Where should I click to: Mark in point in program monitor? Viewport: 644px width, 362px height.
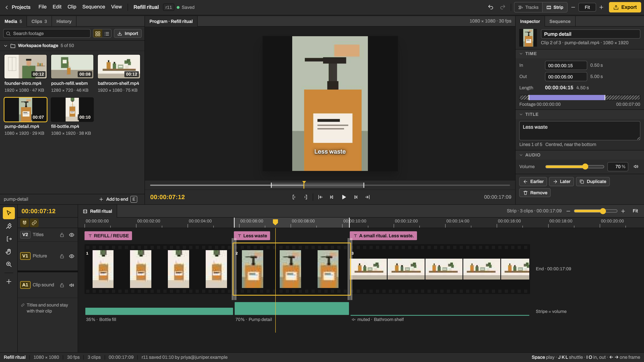(x=294, y=197)
